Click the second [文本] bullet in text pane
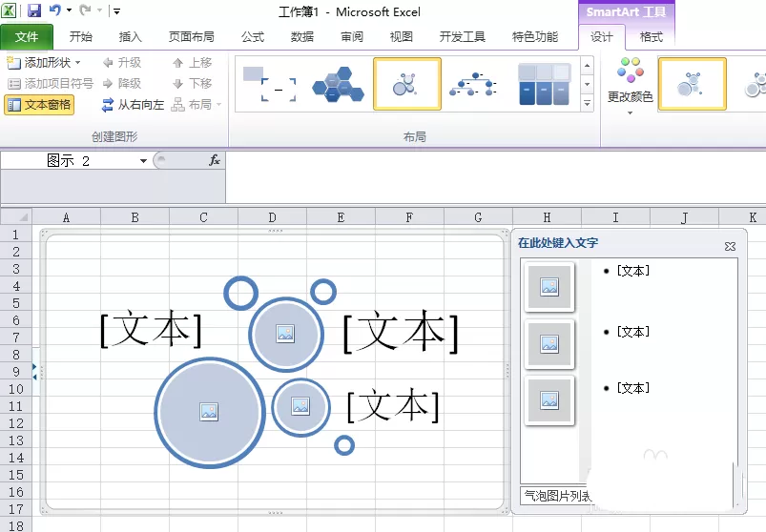 pyautogui.click(x=633, y=332)
